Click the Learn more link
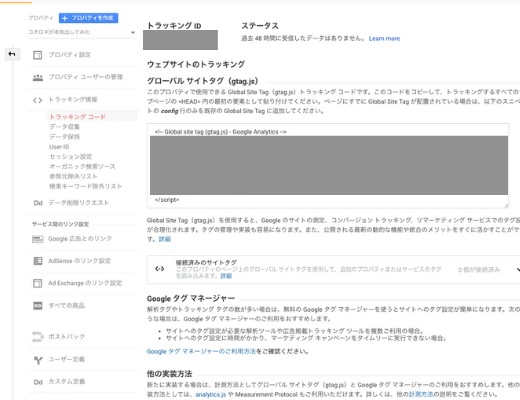 tap(384, 39)
